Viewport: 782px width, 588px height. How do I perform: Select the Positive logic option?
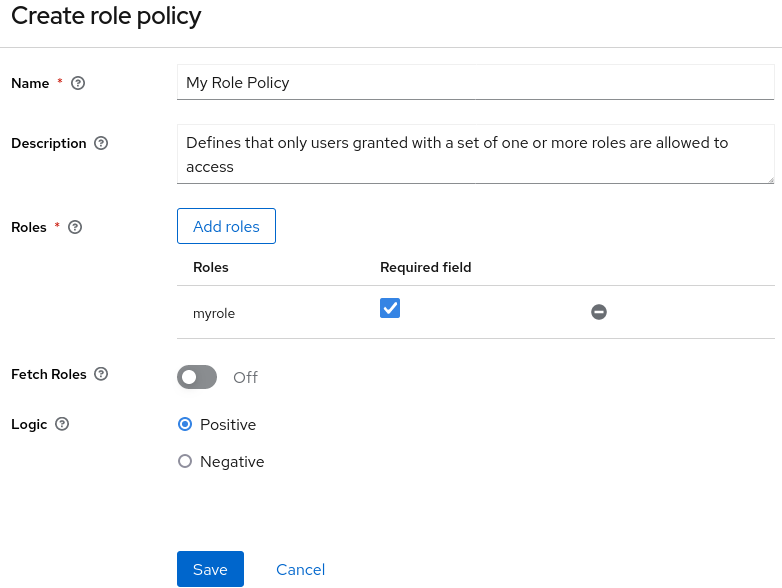point(185,425)
